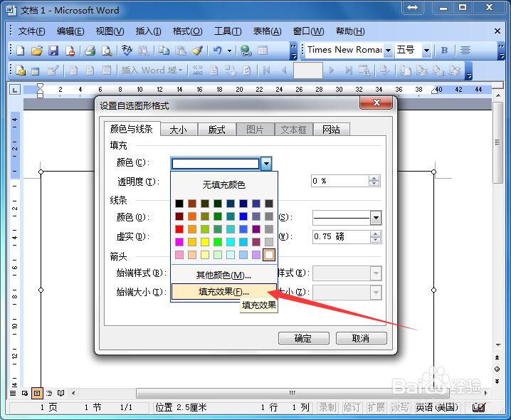Save the document with the floppy disk icon

click(53, 51)
